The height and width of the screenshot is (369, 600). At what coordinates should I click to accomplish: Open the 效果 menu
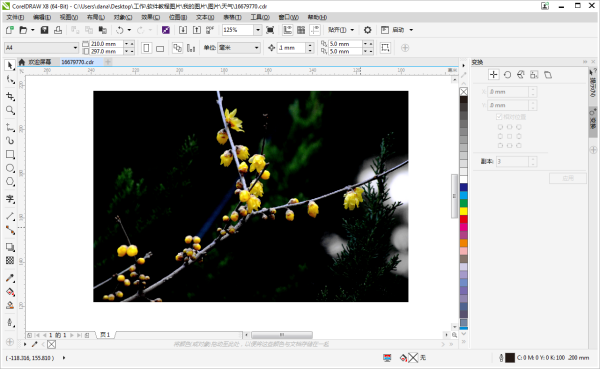point(150,17)
